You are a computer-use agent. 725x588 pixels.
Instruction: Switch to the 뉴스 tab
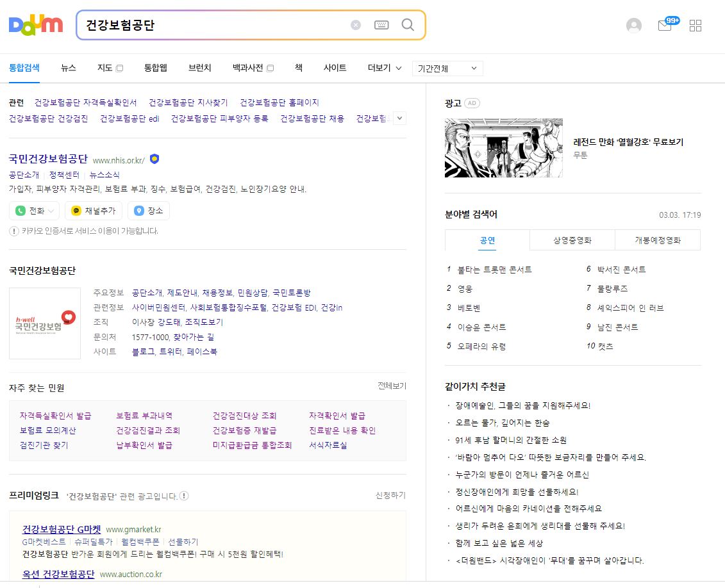click(69, 68)
